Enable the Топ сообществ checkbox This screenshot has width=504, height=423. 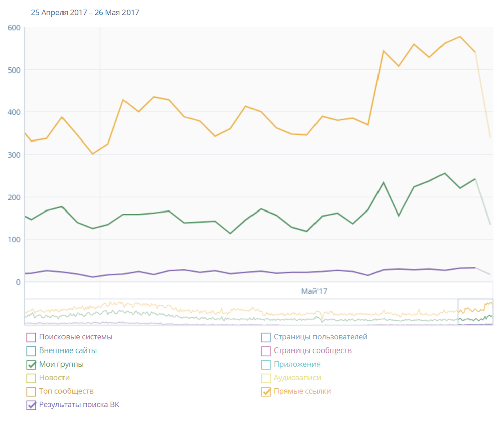point(31,391)
